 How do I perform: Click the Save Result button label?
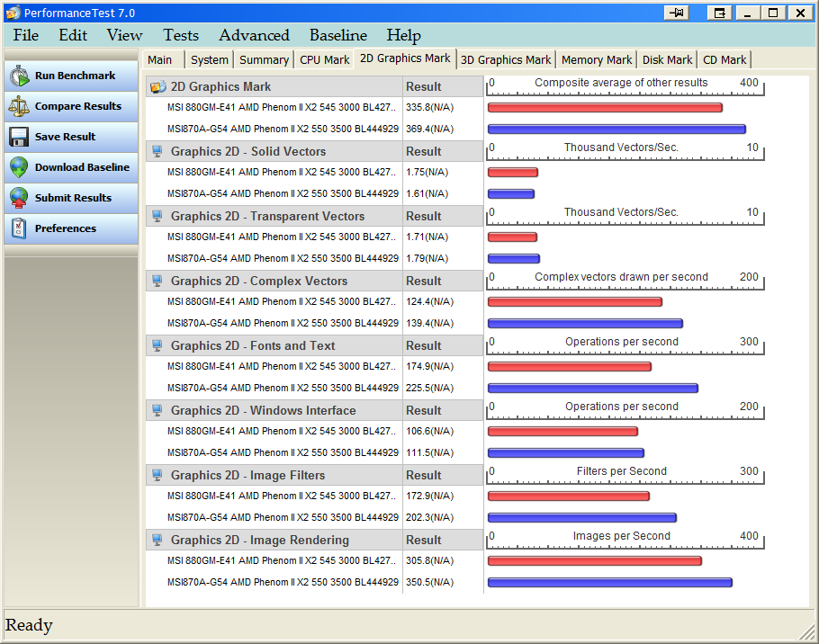[x=66, y=137]
